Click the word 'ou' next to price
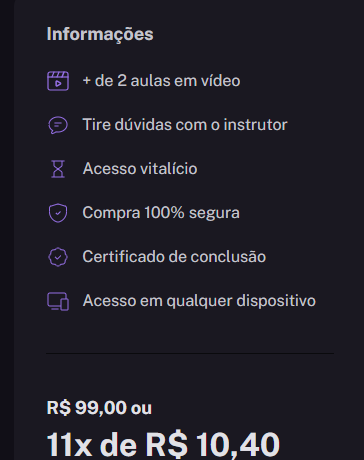Viewport: 364px width, 460px height. click(x=141, y=409)
